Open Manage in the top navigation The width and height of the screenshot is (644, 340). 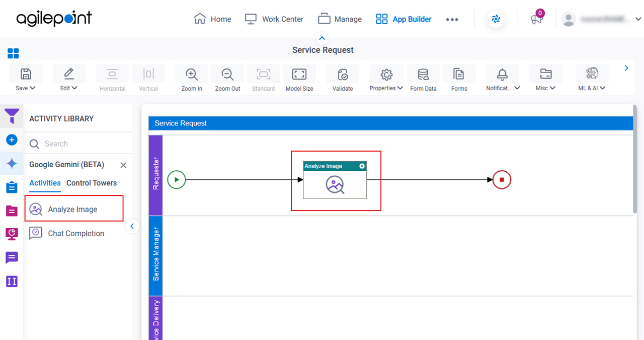click(340, 19)
